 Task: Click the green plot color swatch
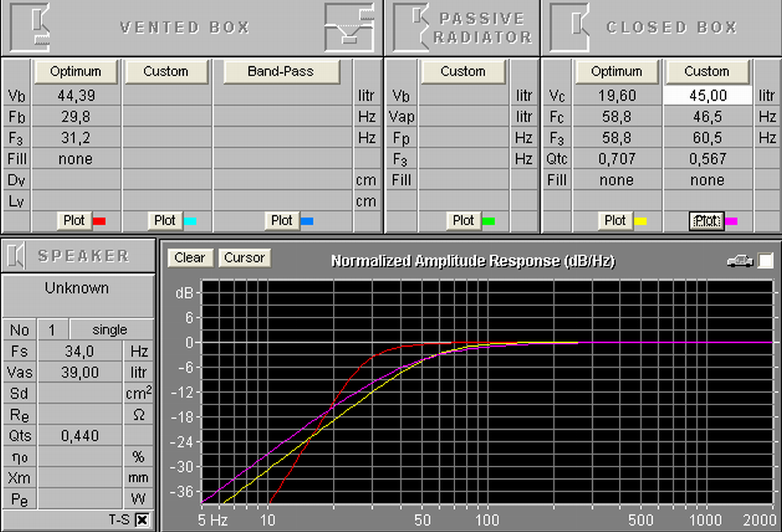[x=489, y=221]
